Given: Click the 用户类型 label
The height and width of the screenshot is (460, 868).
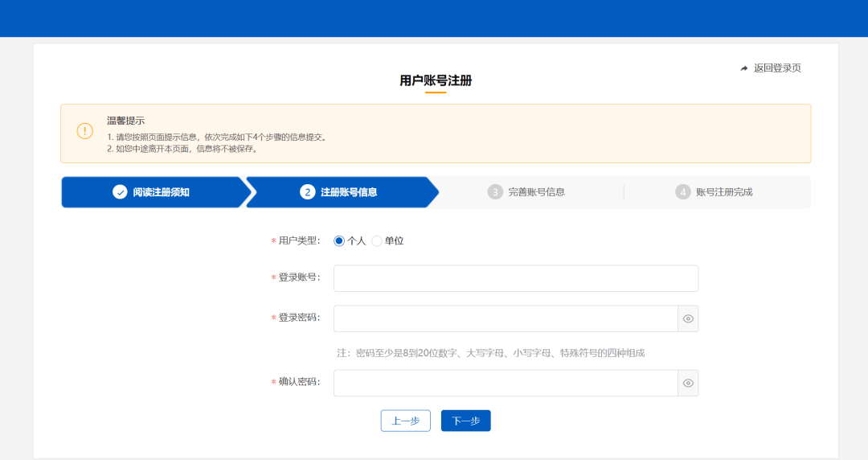Looking at the screenshot, I should point(299,240).
